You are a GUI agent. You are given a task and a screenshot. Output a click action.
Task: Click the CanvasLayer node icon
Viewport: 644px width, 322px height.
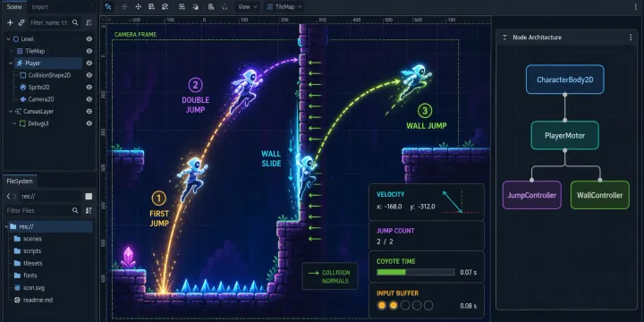(x=18, y=111)
